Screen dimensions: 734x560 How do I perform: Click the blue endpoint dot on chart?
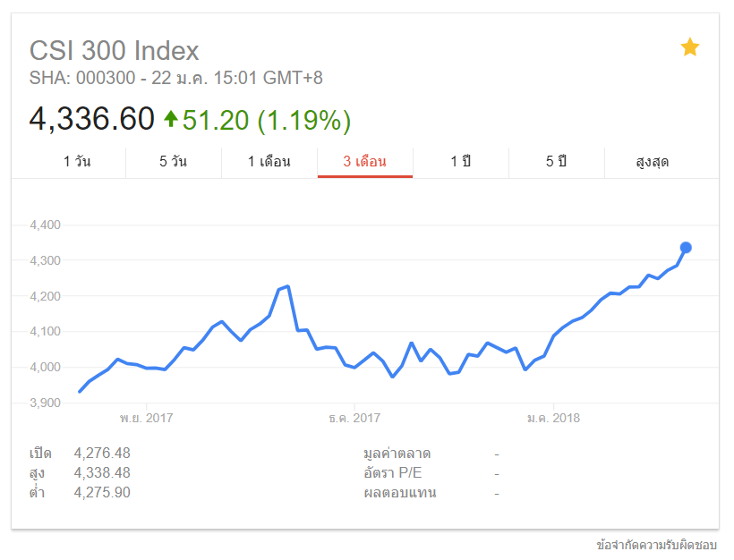click(686, 248)
